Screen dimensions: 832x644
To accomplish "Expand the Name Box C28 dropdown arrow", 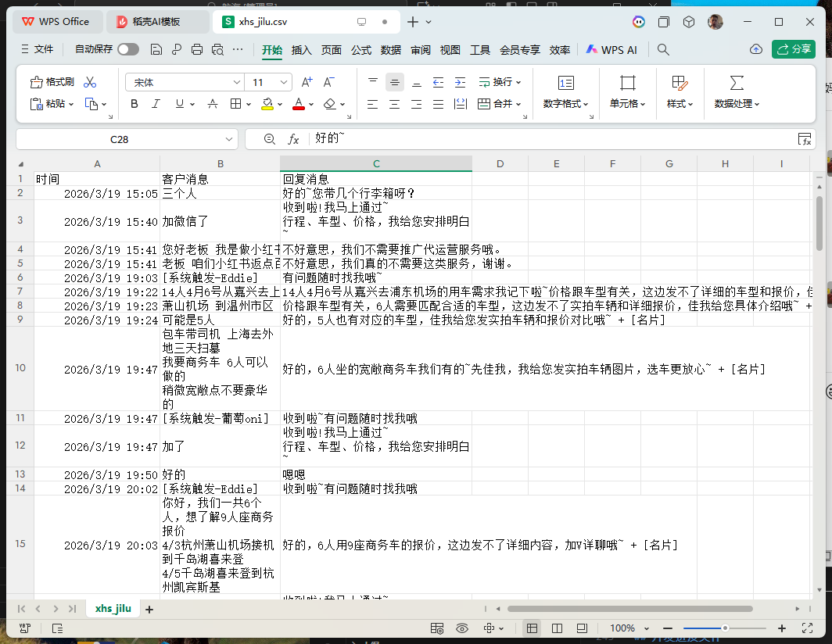I will click(230, 139).
